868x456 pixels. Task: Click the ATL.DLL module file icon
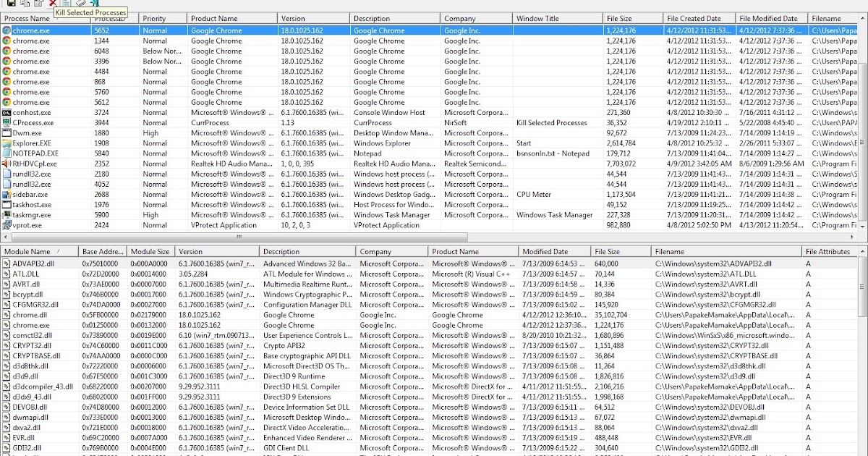click(7, 274)
